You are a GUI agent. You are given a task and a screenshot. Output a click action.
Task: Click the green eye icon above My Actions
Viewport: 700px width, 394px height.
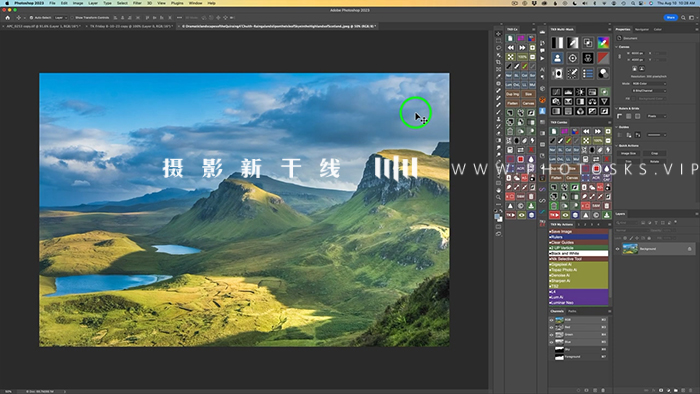[565, 215]
